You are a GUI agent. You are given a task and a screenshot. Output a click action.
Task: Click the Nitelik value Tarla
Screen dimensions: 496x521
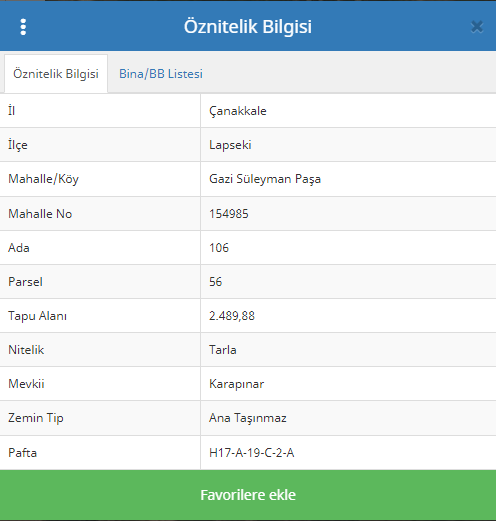click(x=223, y=350)
